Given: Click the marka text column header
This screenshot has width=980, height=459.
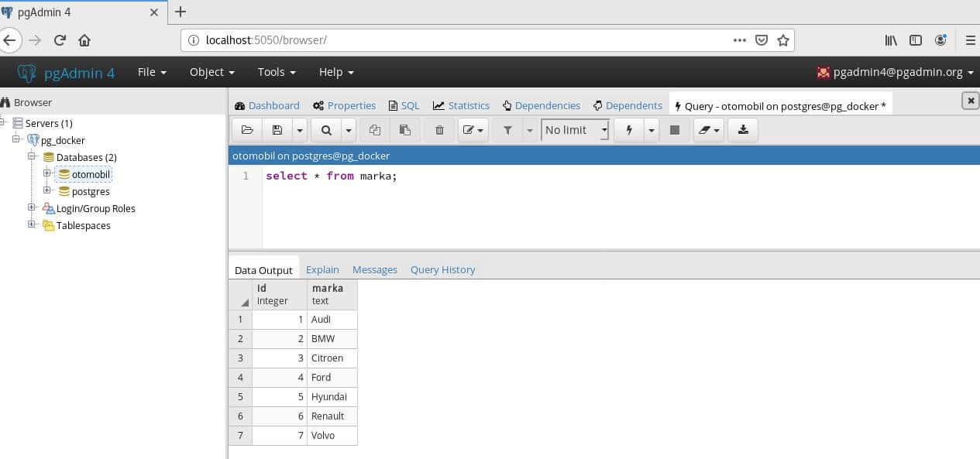Looking at the screenshot, I should pos(332,295).
